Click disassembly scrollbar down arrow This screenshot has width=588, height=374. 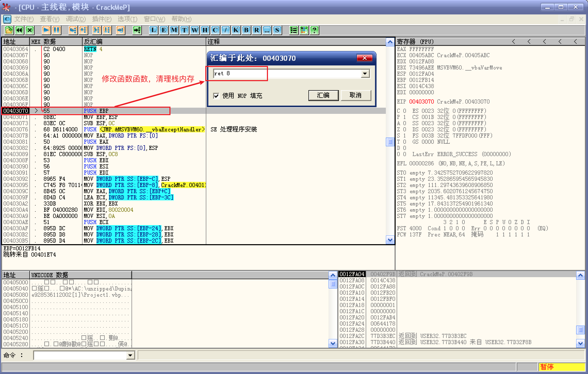tap(390, 240)
